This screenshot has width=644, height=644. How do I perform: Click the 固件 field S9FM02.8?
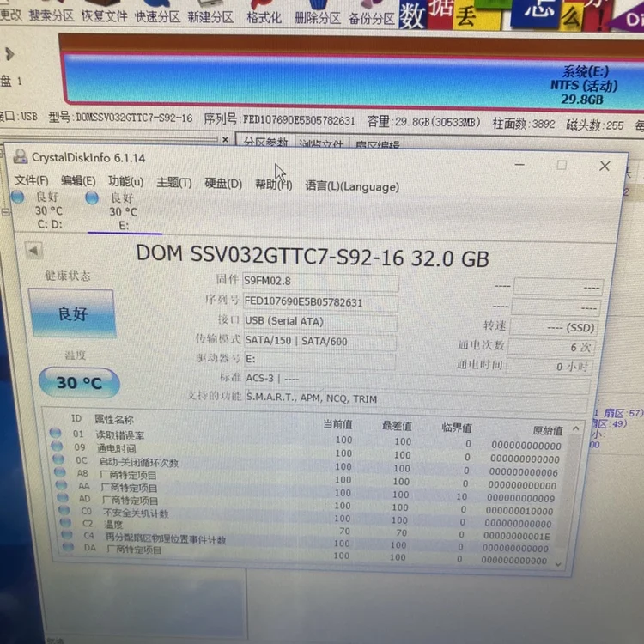(320, 282)
